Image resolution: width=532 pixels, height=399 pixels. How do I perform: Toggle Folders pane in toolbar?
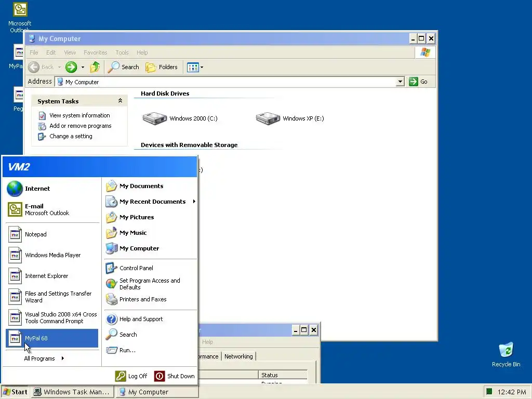pos(162,67)
